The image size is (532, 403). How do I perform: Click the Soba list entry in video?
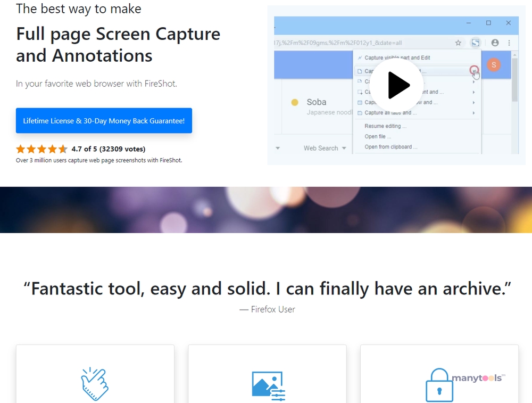pos(316,102)
